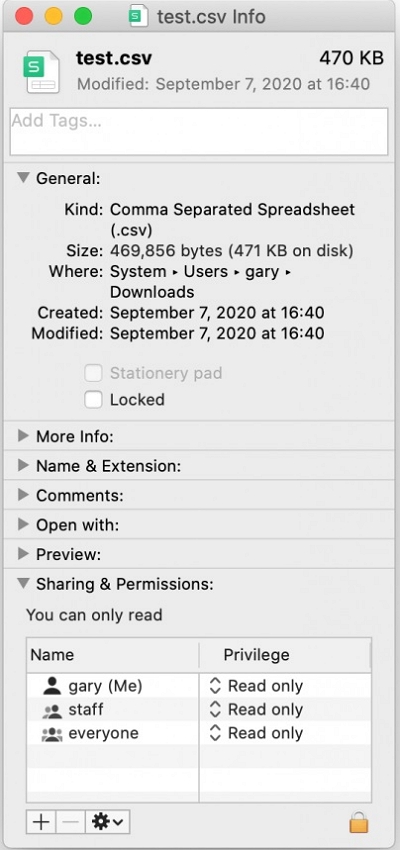Screen dimensions: 400x850
Task: Select the gary (Me) user icon
Action: (52, 686)
